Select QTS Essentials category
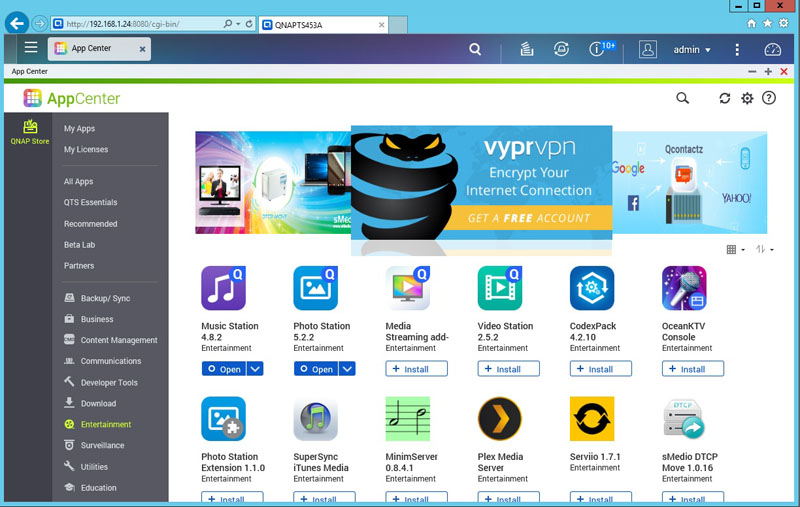Viewport: 800px width, 507px height. click(90, 202)
